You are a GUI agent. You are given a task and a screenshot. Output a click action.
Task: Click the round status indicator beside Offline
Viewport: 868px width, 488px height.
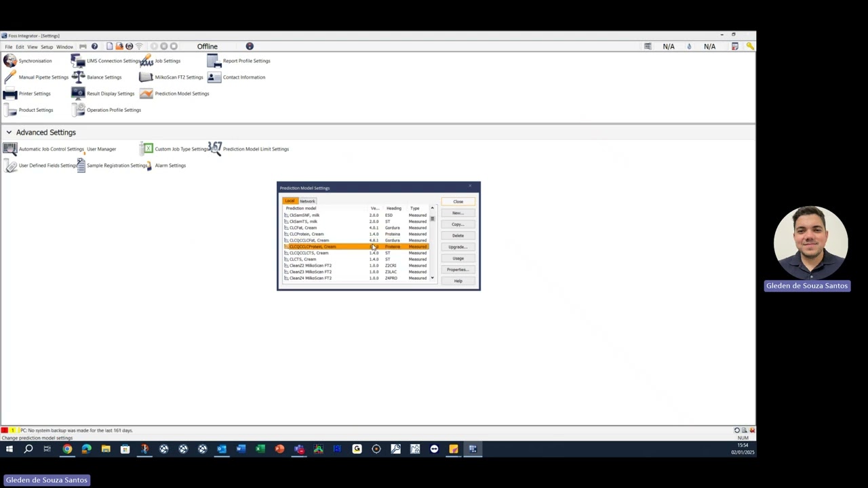click(x=250, y=46)
